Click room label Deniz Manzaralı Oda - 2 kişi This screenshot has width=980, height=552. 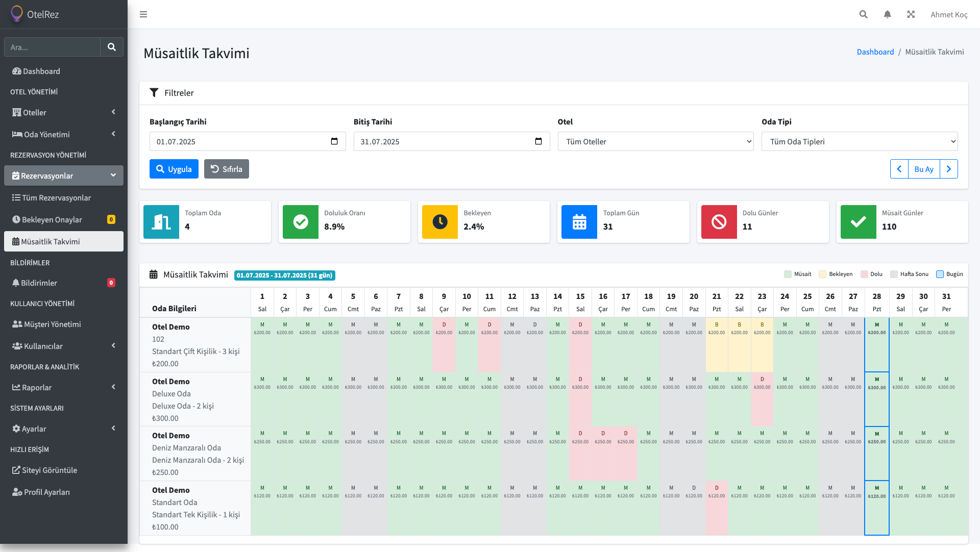[198, 460]
